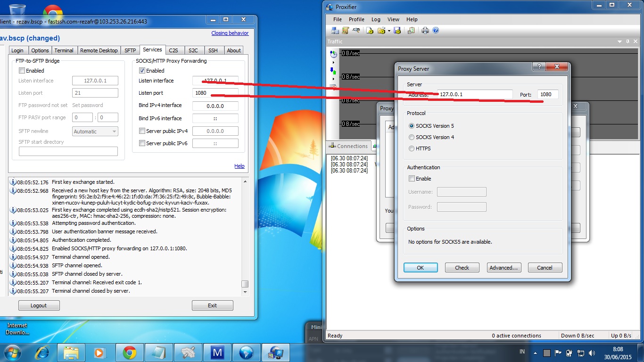Viewport: 644px width, 362px height.
Task: Switch to the Remote Desktop tab
Action: pos(99,50)
